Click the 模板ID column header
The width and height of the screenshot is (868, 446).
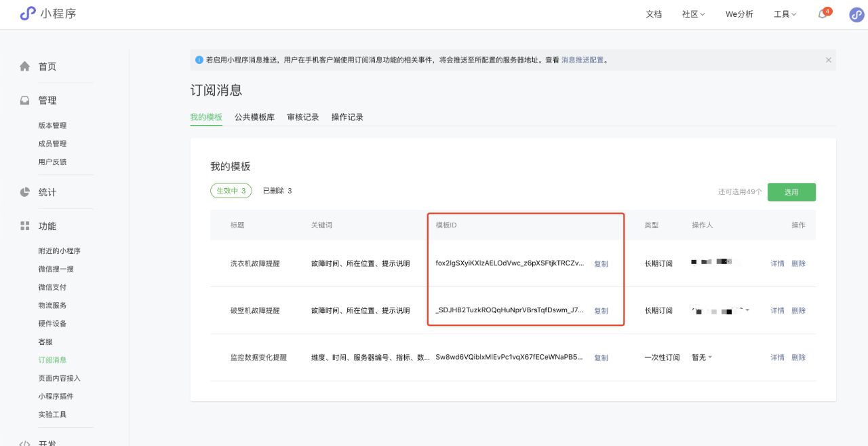pyautogui.click(x=446, y=225)
